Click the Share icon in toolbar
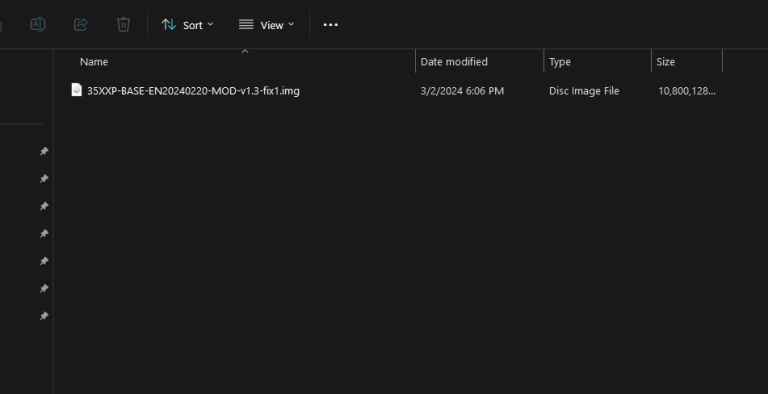The width and height of the screenshot is (768, 394). click(x=80, y=25)
